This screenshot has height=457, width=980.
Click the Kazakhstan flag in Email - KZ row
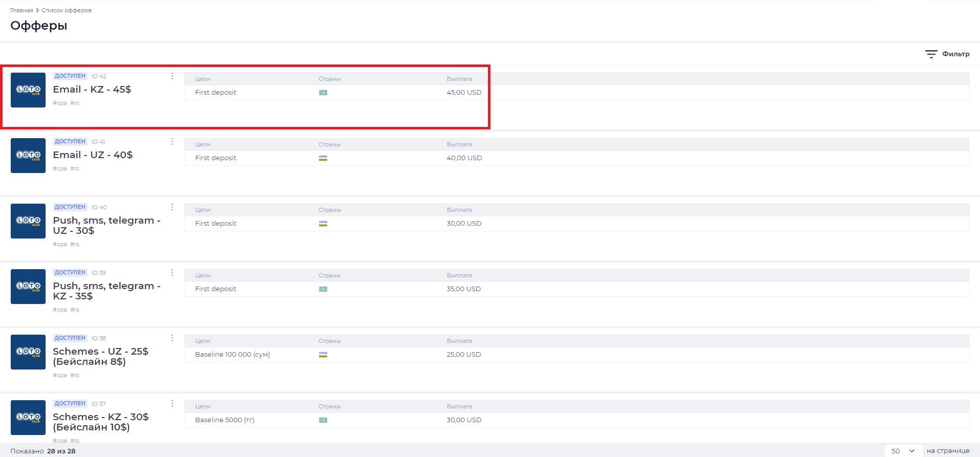tap(323, 93)
